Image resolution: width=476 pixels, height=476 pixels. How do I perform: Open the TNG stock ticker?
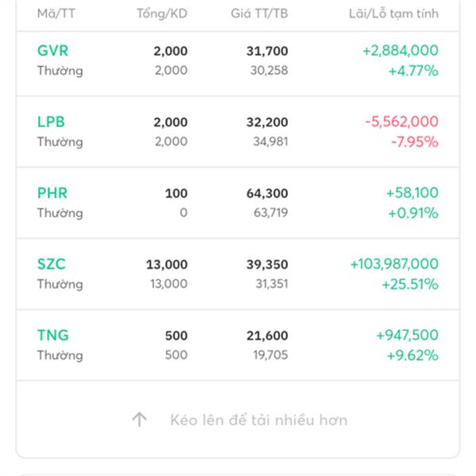[53, 335]
